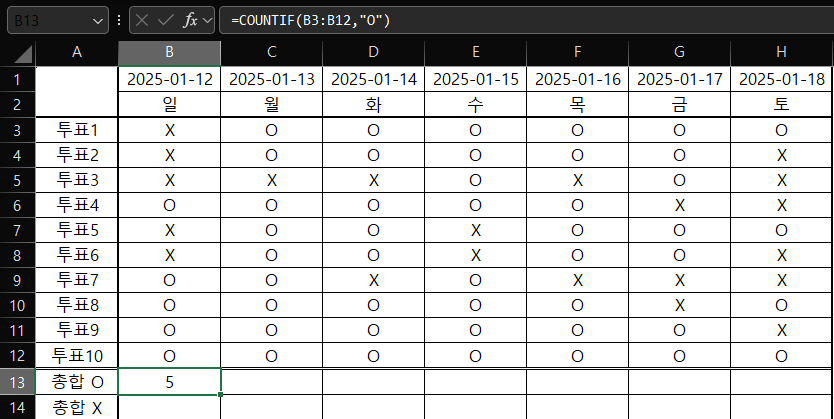
Task: Click the three-dot handle beside the Name Box
Action: coord(119,20)
